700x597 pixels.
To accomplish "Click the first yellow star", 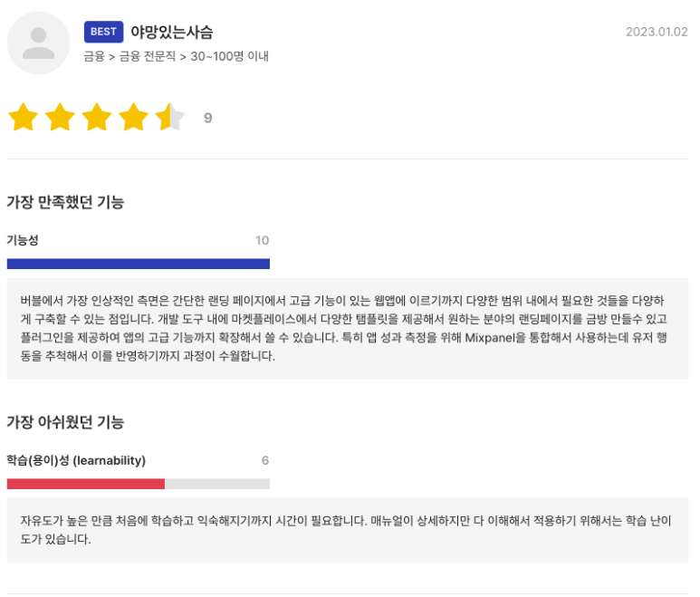I will pos(24,117).
